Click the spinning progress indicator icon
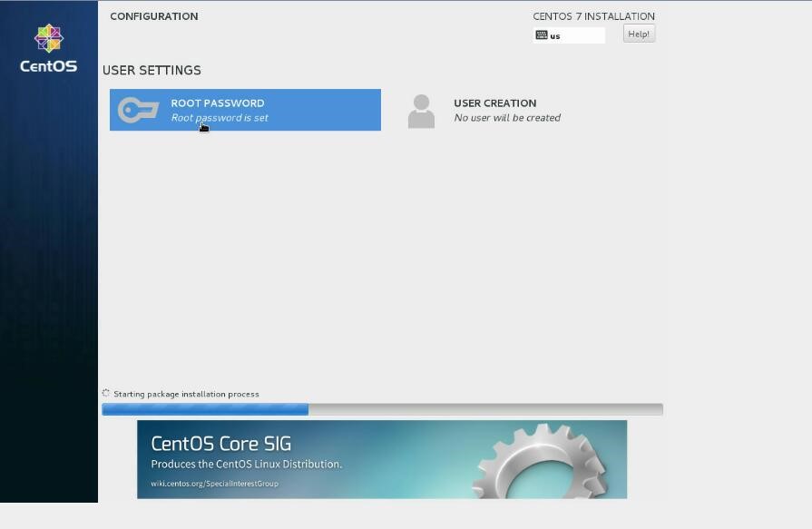The image size is (812, 529). tap(106, 393)
